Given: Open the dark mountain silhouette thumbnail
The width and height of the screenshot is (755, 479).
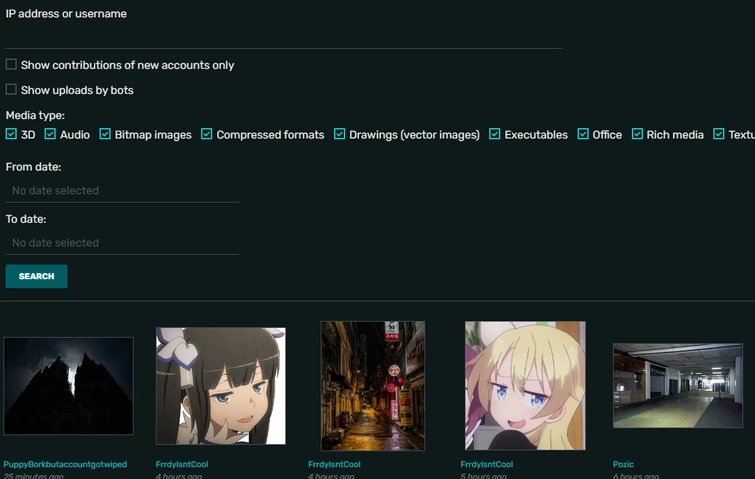Looking at the screenshot, I should [x=68, y=386].
